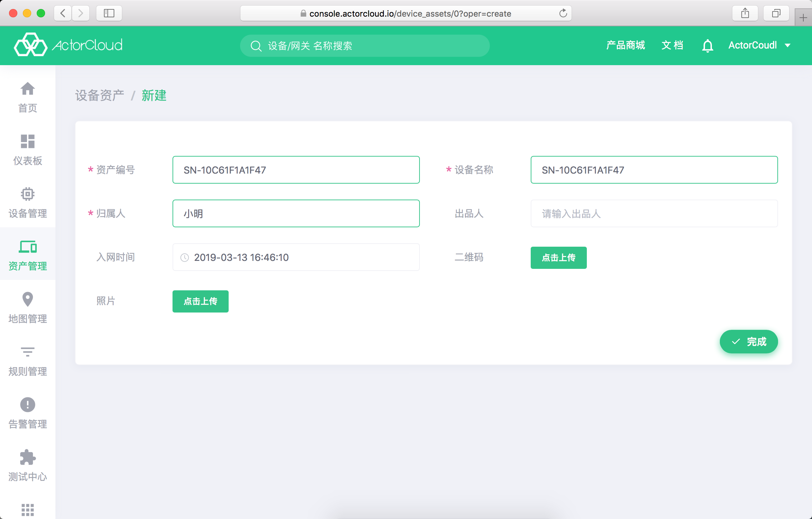Open the 入网时间 date-time picker
The width and height of the screenshot is (812, 519).
(x=296, y=257)
